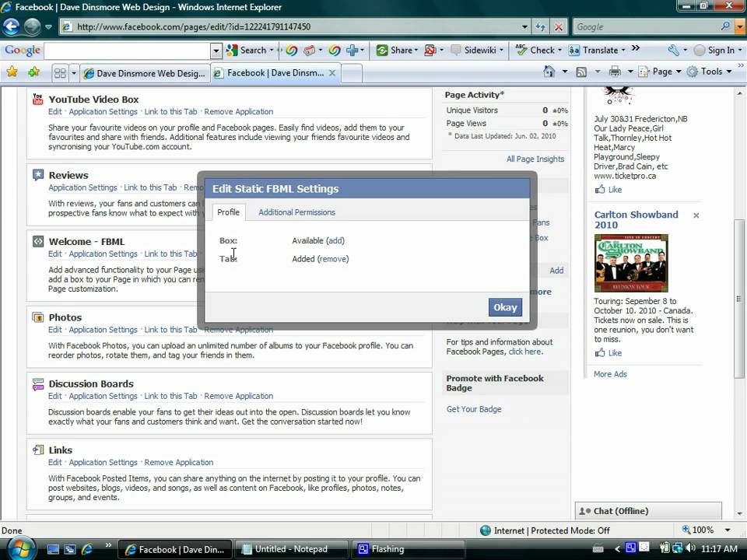747x560 pixels.
Task: Click the IE Forward navigation button
Action: (x=32, y=26)
